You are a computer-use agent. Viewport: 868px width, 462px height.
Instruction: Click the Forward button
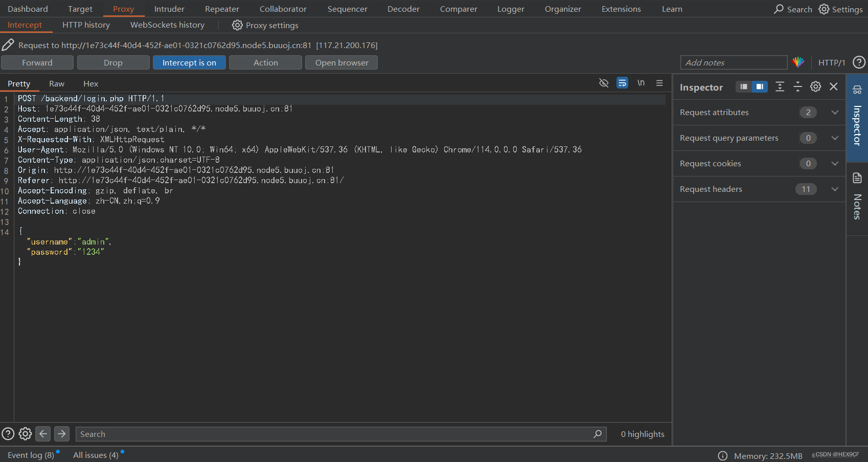tap(37, 62)
